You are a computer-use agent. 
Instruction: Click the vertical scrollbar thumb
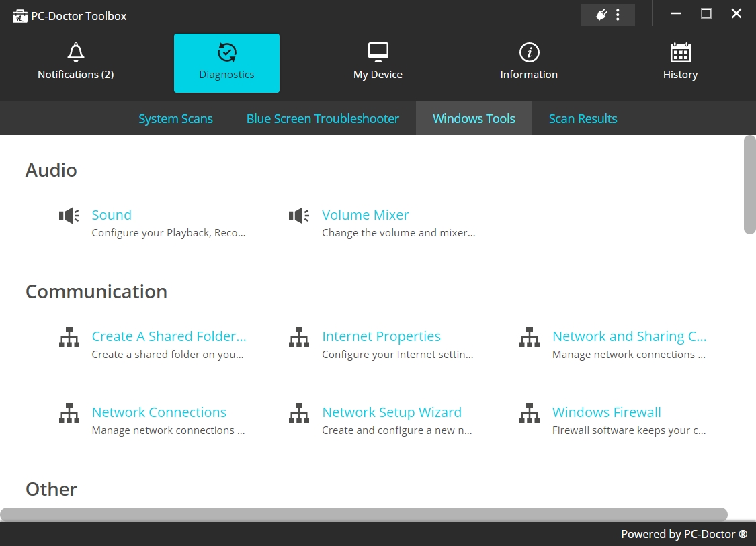[x=750, y=185]
